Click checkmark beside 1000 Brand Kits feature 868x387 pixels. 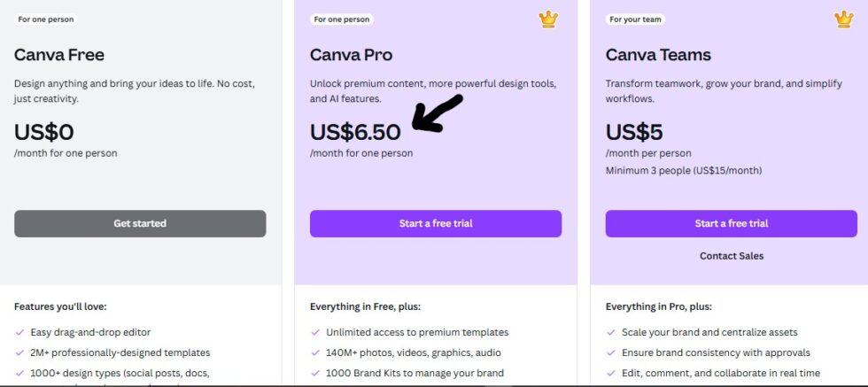pos(315,373)
